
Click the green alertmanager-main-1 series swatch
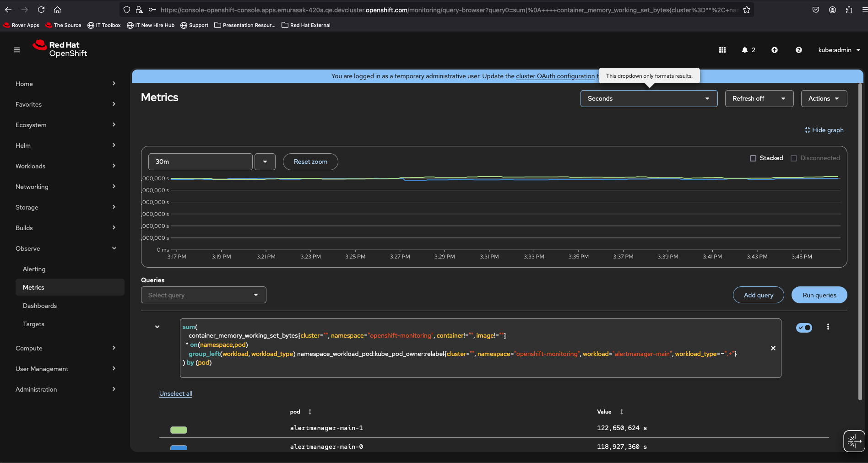[x=179, y=430]
